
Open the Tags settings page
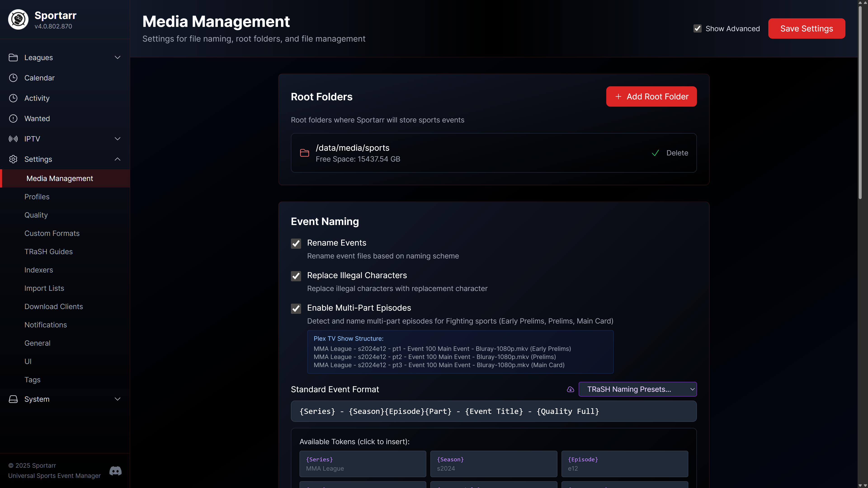point(65,380)
